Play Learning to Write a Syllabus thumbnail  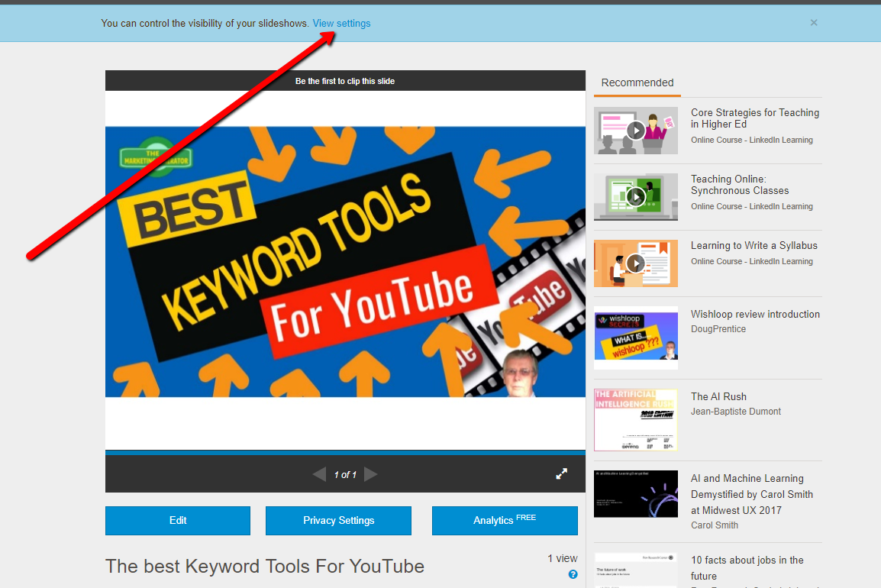[x=635, y=263]
